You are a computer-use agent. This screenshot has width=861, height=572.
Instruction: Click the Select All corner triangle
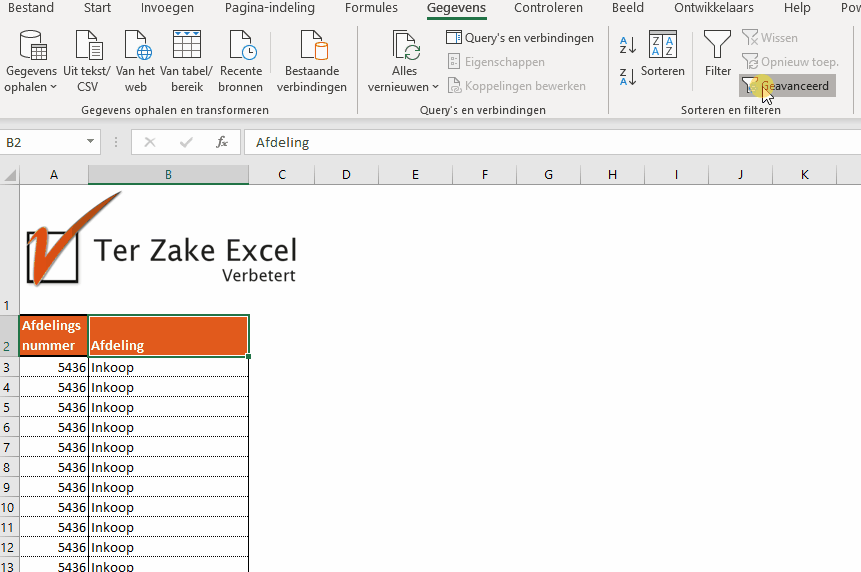point(10,175)
